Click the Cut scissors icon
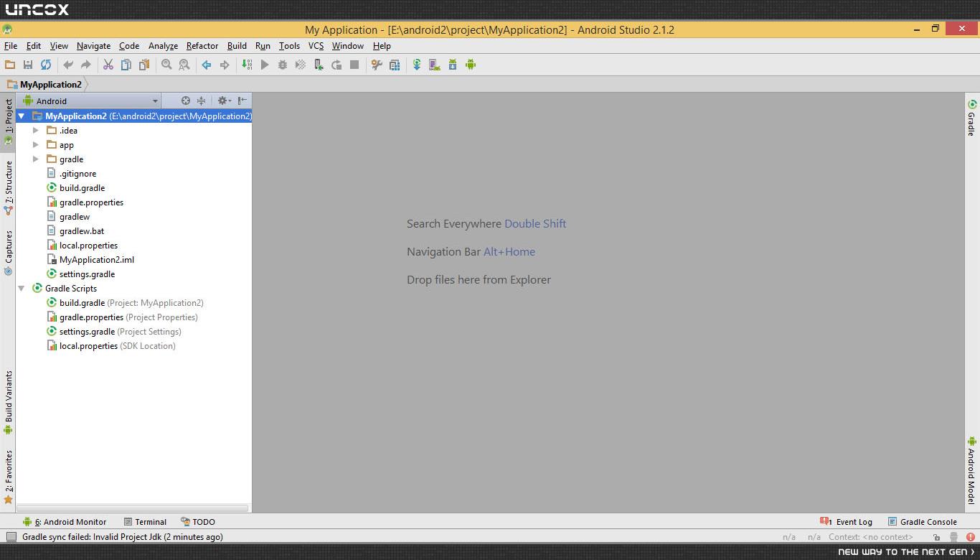Screen dimensions: 980x560 108,65
